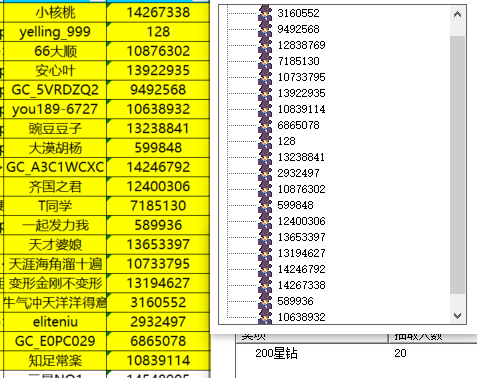Select tree entry 13922935 in the list
477x378 pixels.
302,93
